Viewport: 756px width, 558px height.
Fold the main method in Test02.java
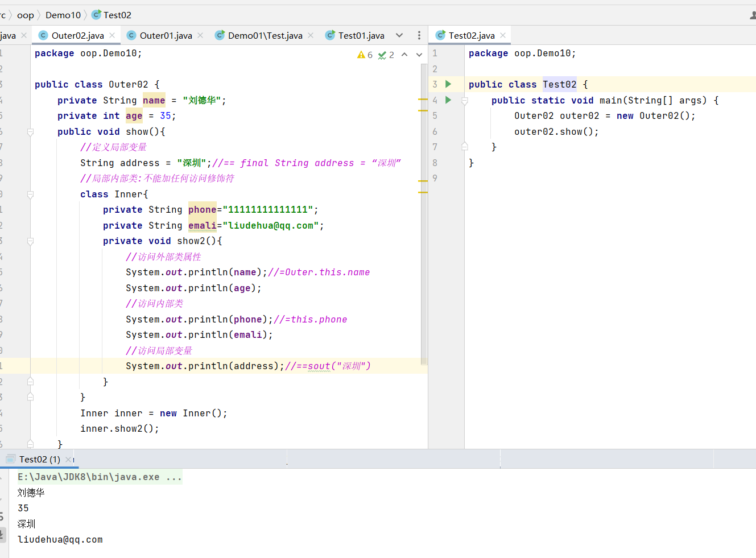click(465, 101)
